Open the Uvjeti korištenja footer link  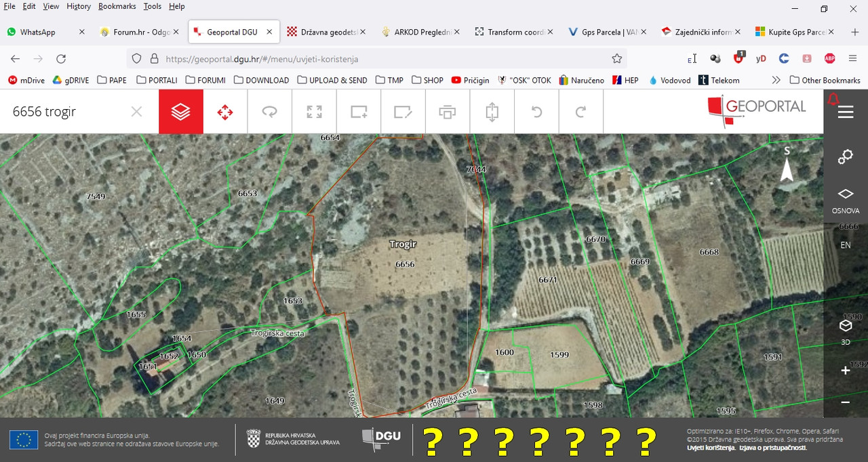click(x=711, y=448)
